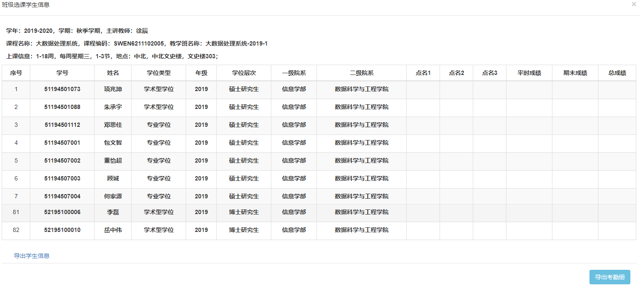Click the 总成绩 column header
Viewport: 644px width, 306px height.
point(617,73)
